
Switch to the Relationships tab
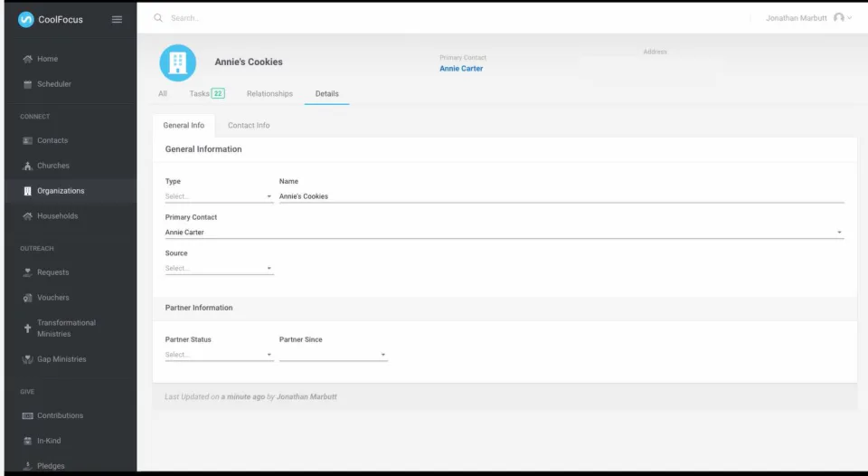click(269, 93)
